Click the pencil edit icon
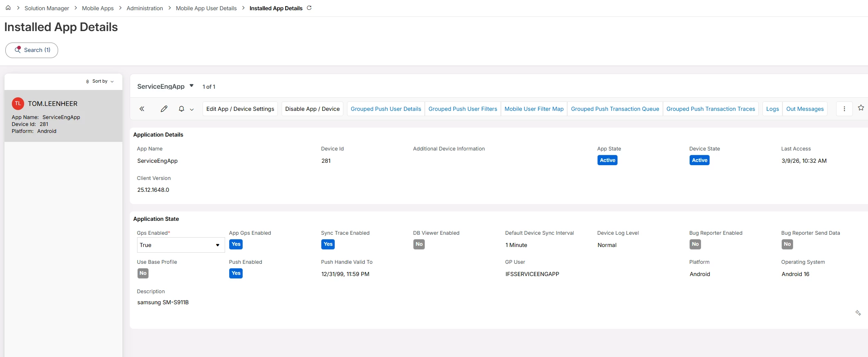 (x=164, y=109)
